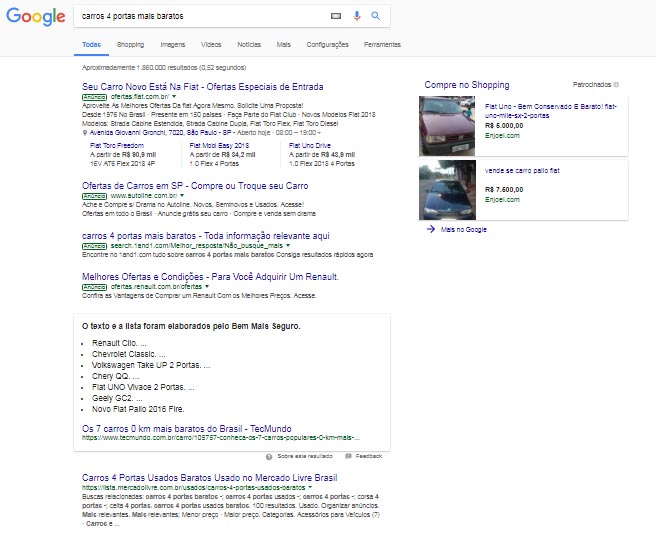Click the Feedback link under snippet
Image resolution: width=656 pixels, height=536 pixels.
click(369, 456)
